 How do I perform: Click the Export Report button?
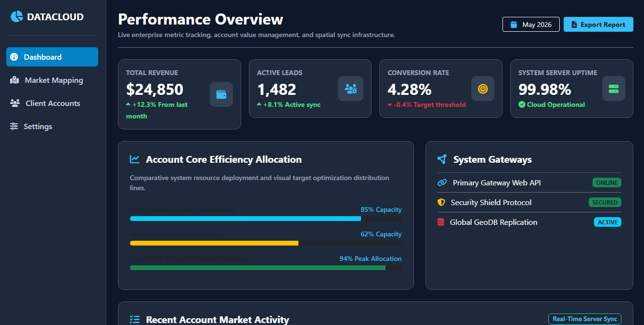pos(598,25)
